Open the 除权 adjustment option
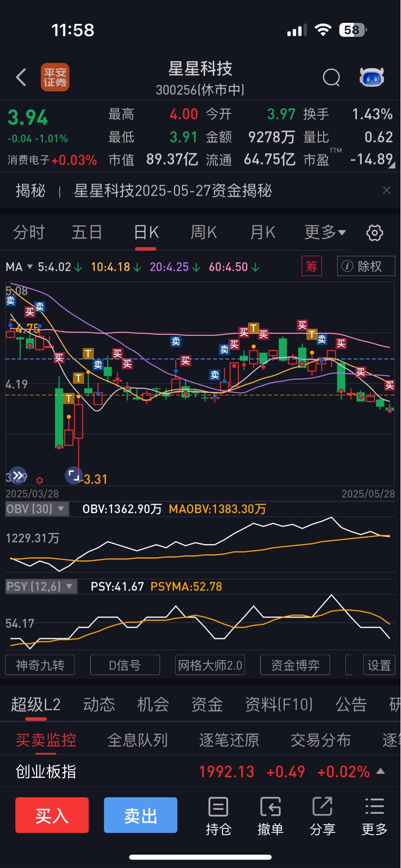 point(366,266)
